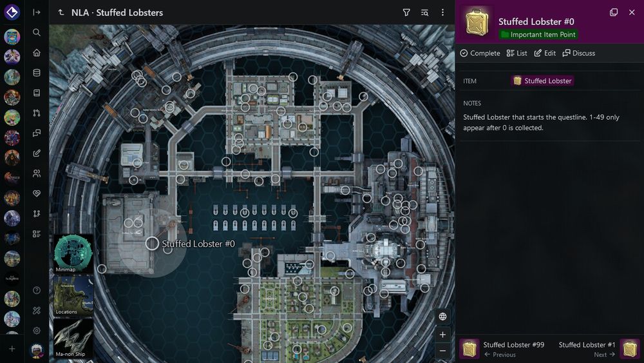Switch to the Ma-non Ship map thumbnail
Image resolution: width=644 pixels, height=363 pixels.
click(x=73, y=338)
